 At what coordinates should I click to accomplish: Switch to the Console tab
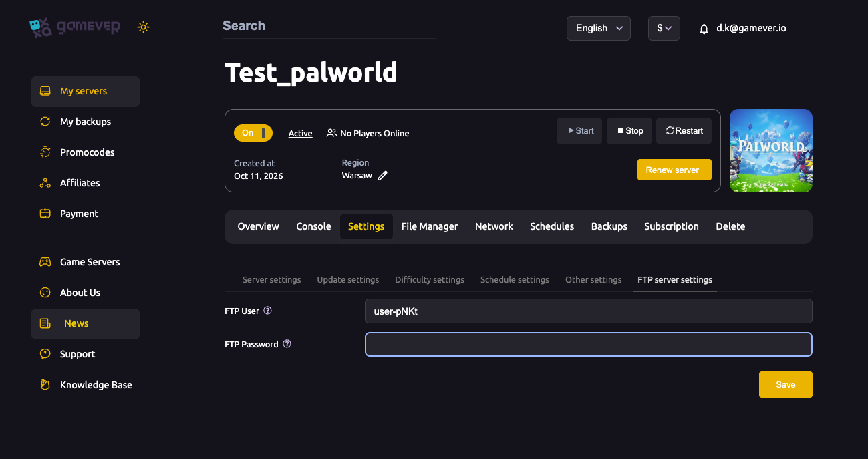coord(313,226)
